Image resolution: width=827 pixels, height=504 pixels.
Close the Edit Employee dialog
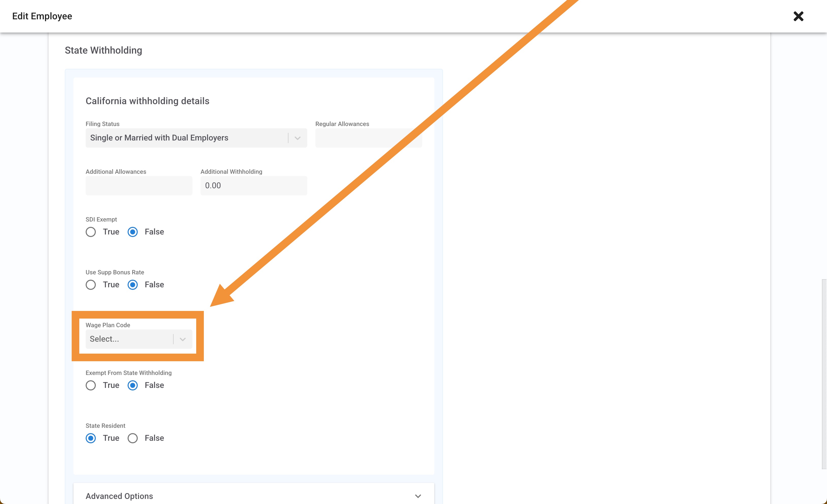pyautogui.click(x=799, y=16)
